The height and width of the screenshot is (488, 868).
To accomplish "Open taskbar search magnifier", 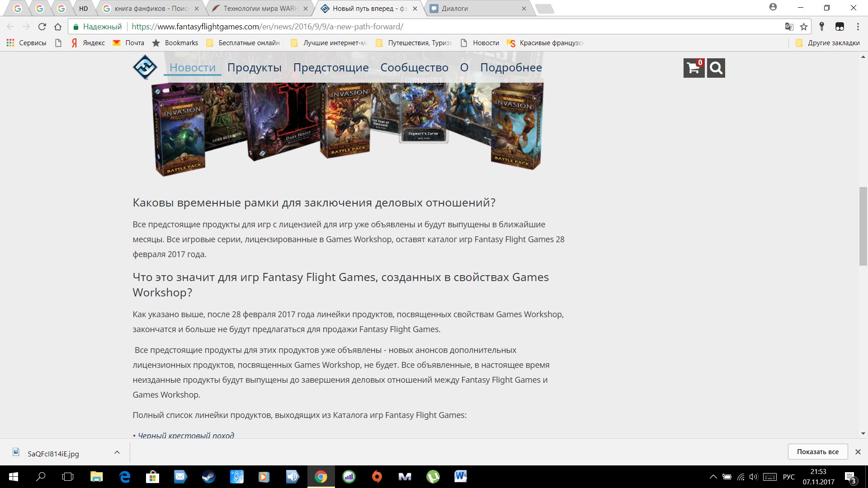I will 41,477.
